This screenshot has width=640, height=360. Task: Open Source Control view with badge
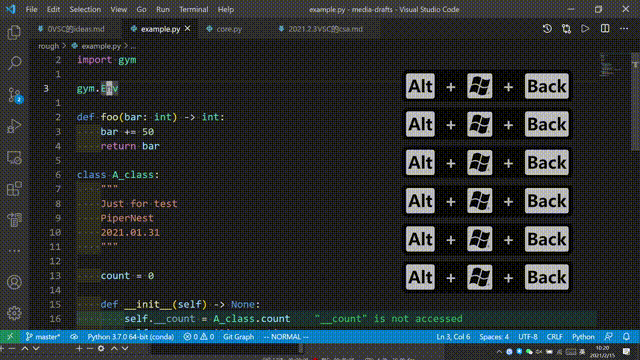14,95
